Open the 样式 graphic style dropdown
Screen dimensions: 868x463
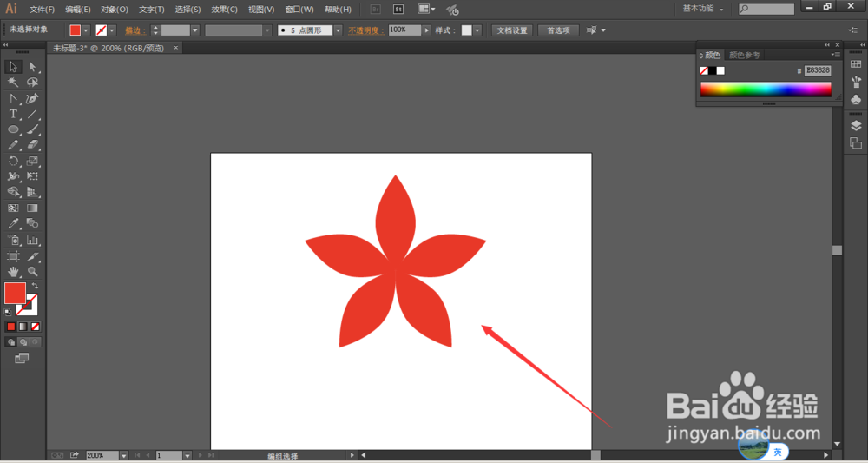[x=477, y=30]
